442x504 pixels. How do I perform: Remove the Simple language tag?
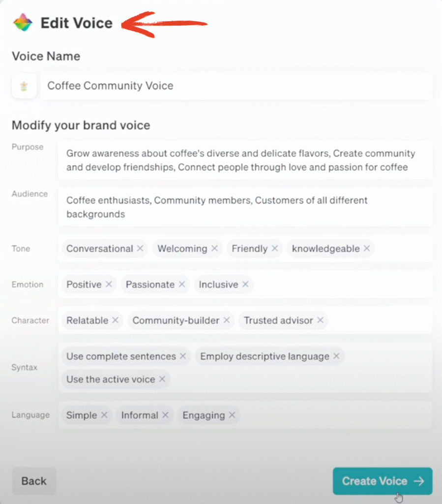(x=104, y=415)
